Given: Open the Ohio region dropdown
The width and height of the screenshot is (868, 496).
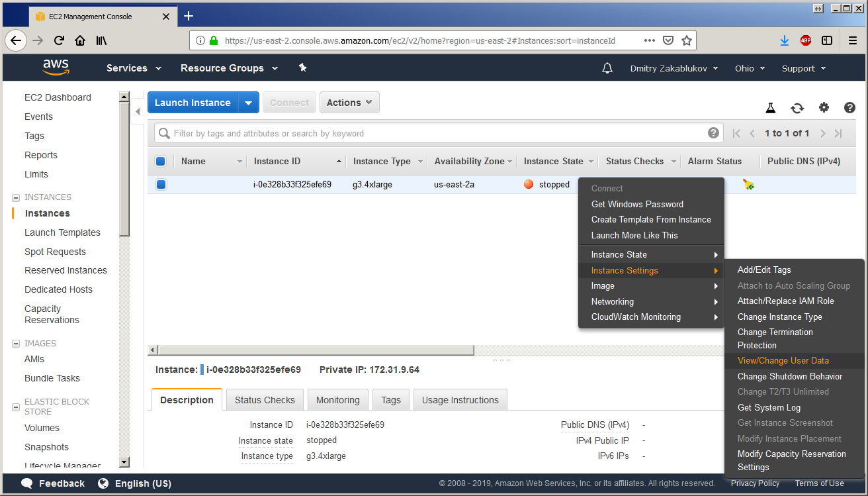Looking at the screenshot, I should 750,68.
